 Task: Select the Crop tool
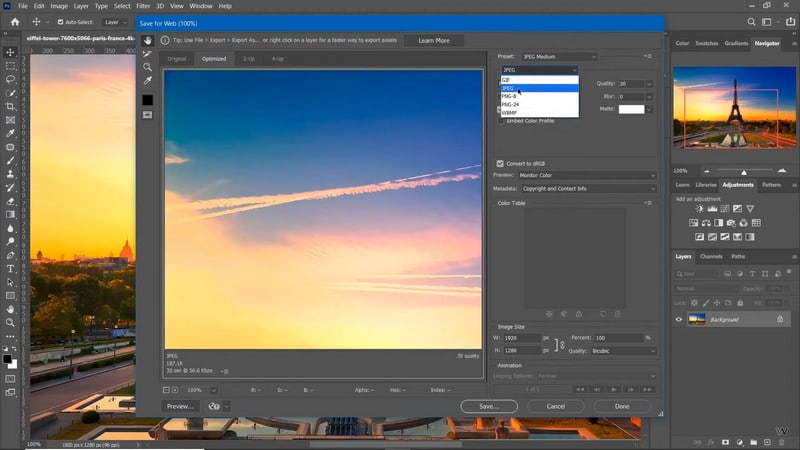point(10,106)
